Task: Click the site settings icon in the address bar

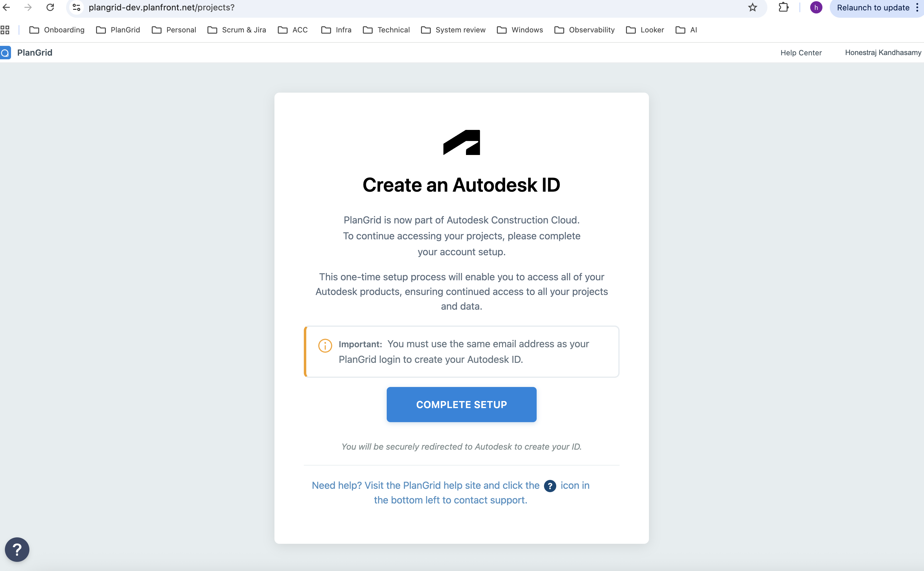Action: coord(76,7)
